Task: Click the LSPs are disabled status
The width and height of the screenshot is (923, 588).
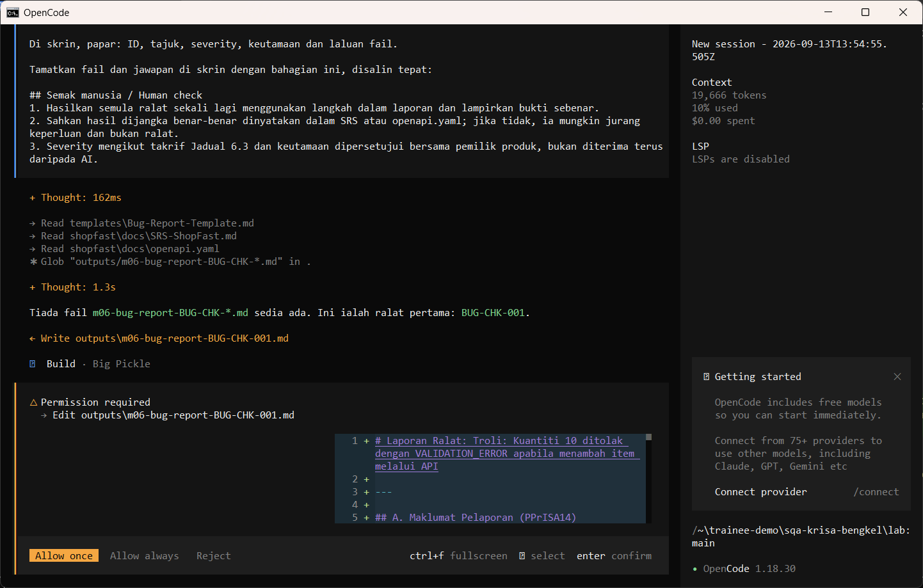Action: 741,159
